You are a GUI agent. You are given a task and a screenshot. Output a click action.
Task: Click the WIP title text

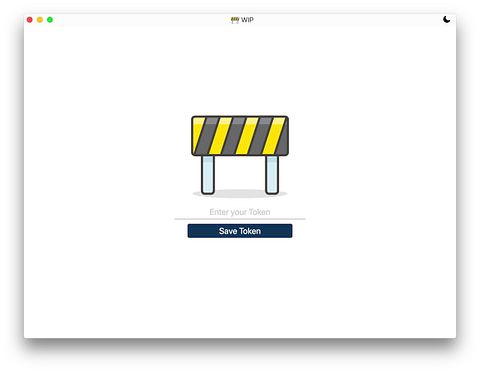click(x=247, y=20)
